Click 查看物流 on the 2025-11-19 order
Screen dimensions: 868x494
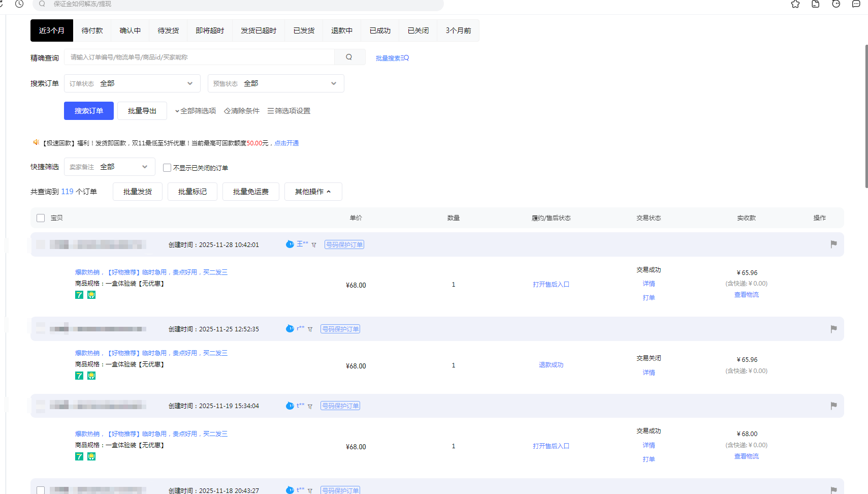[x=747, y=456]
